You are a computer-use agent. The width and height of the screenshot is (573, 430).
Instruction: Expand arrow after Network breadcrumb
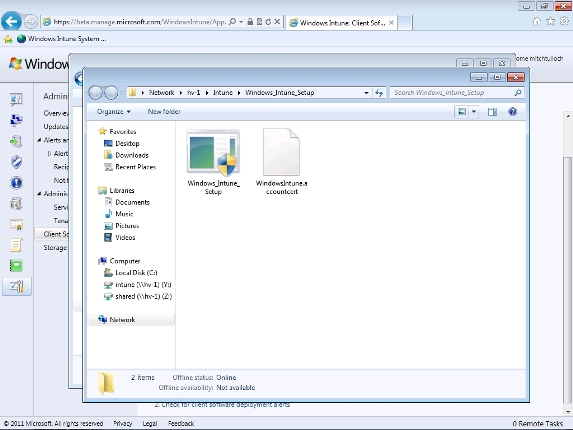(181, 93)
